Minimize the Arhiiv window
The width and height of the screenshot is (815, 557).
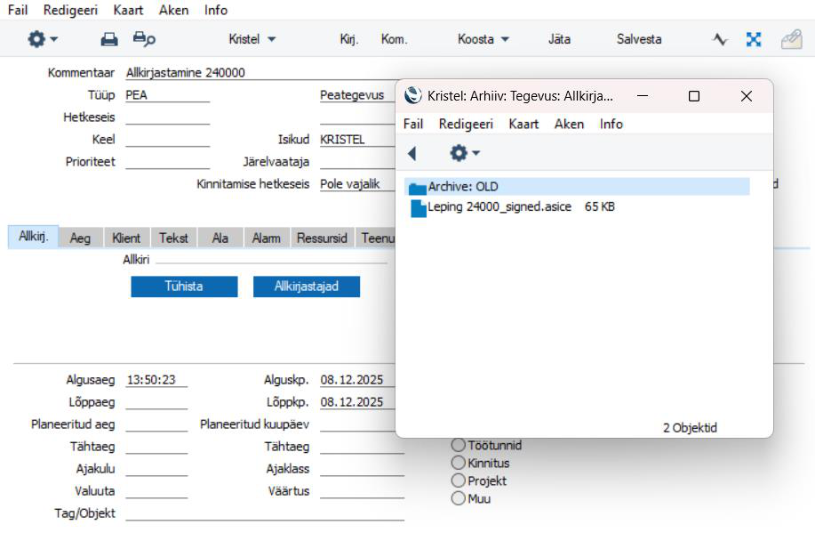[x=642, y=96]
